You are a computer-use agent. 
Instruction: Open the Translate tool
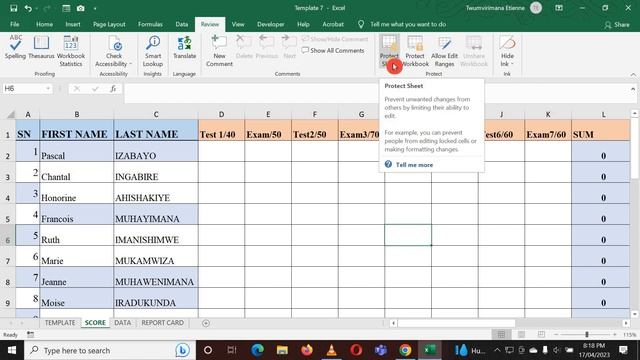[184, 47]
